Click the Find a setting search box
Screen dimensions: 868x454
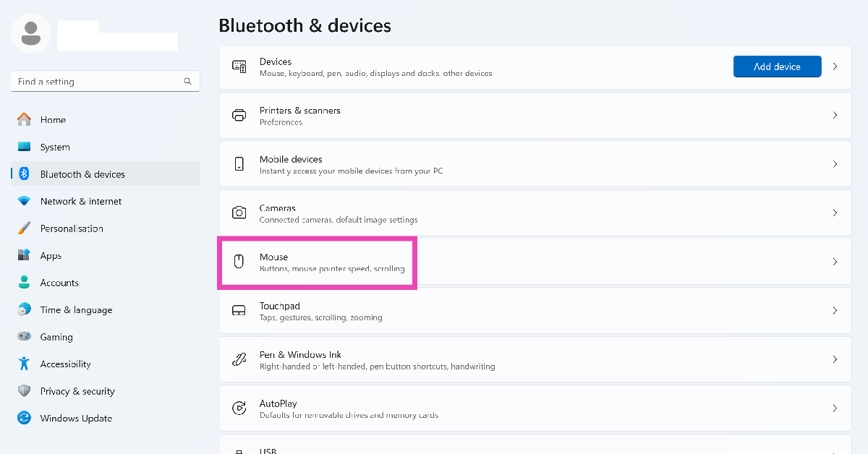pyautogui.click(x=98, y=82)
